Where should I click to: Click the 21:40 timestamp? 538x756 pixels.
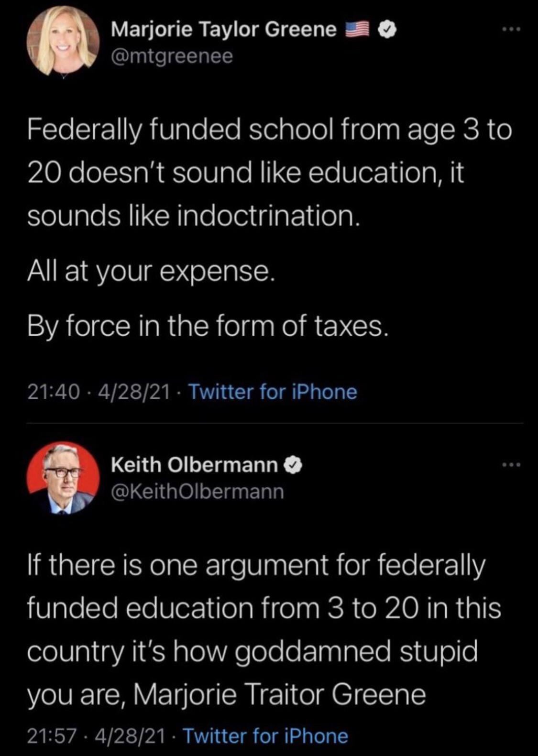point(53,392)
